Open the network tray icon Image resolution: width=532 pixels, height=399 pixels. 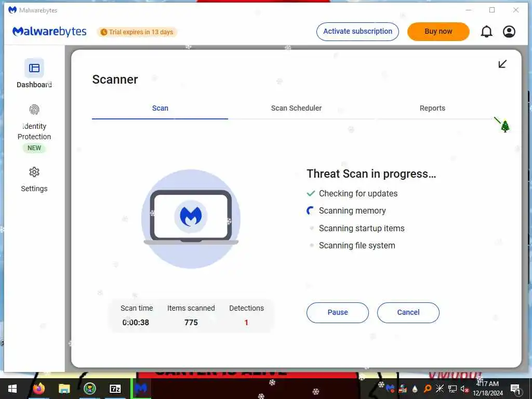(453, 389)
